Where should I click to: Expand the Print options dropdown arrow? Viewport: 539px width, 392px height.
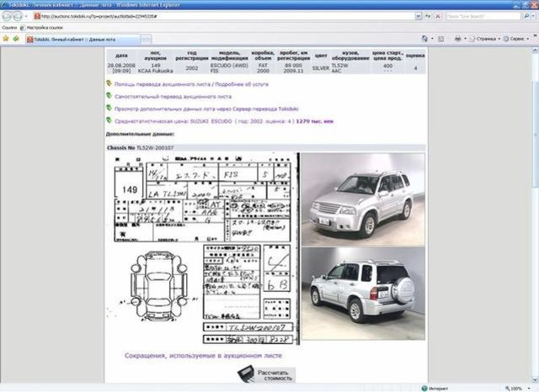[x=465, y=39]
